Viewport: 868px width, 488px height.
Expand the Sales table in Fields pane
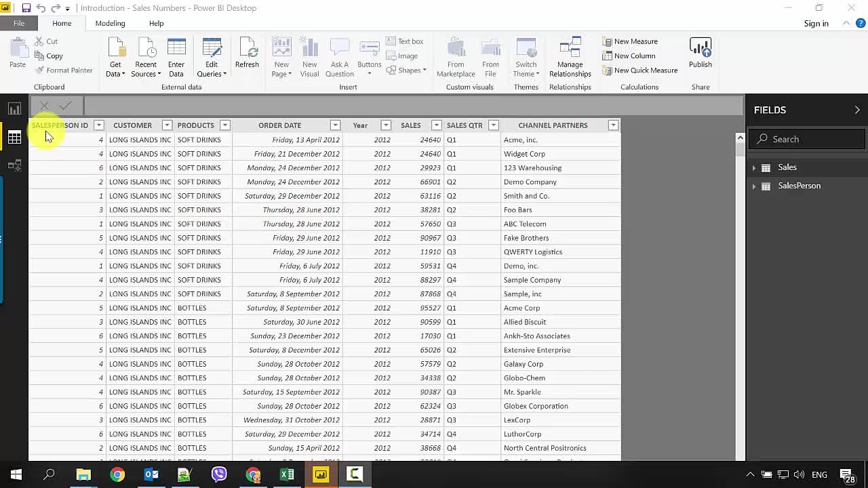pyautogui.click(x=754, y=167)
